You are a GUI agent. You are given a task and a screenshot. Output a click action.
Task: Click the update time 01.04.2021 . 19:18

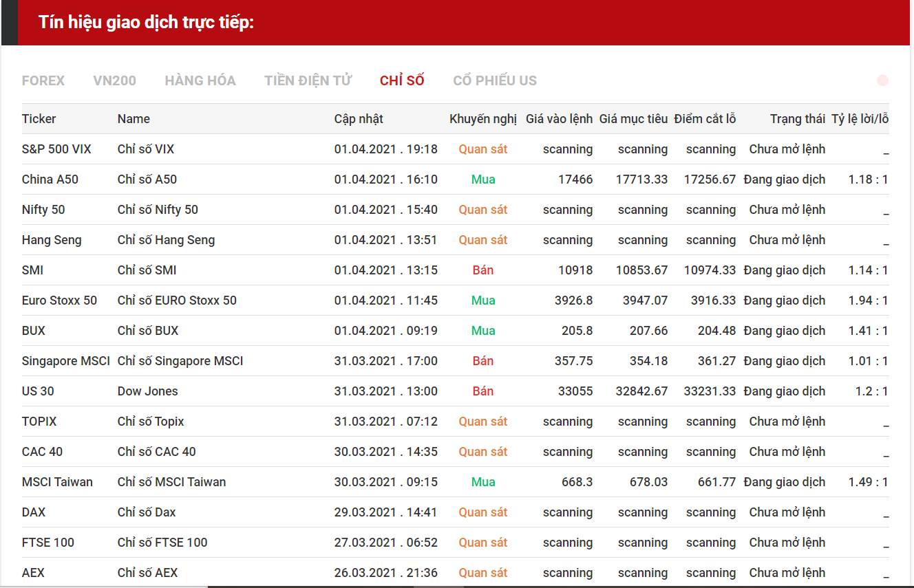386,149
